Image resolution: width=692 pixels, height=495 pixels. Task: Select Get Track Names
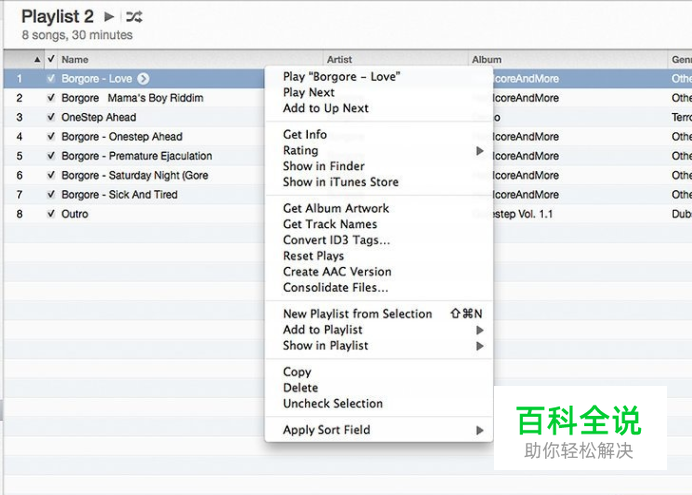[379, 224]
